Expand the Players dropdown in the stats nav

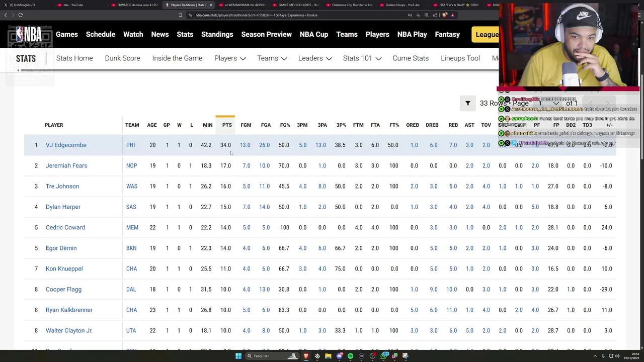pyautogui.click(x=230, y=58)
